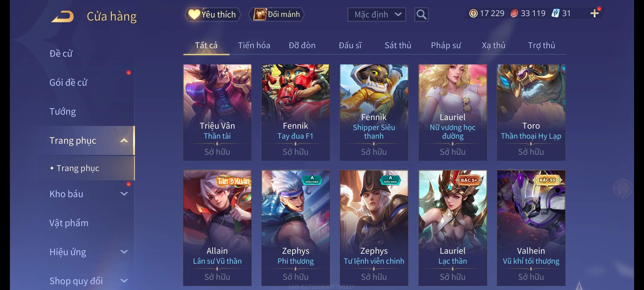
Task: Switch to the Sát thủ tab
Action: 398,45
